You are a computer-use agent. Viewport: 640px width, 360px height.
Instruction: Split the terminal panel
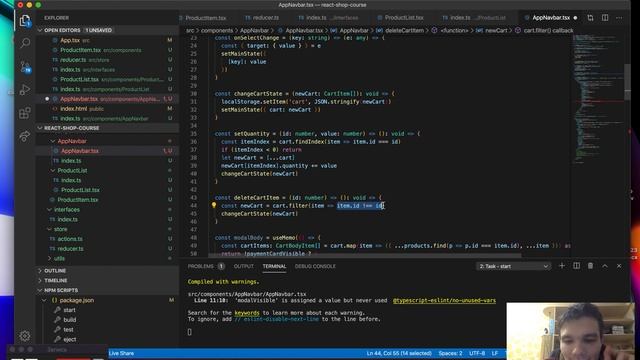click(576, 266)
